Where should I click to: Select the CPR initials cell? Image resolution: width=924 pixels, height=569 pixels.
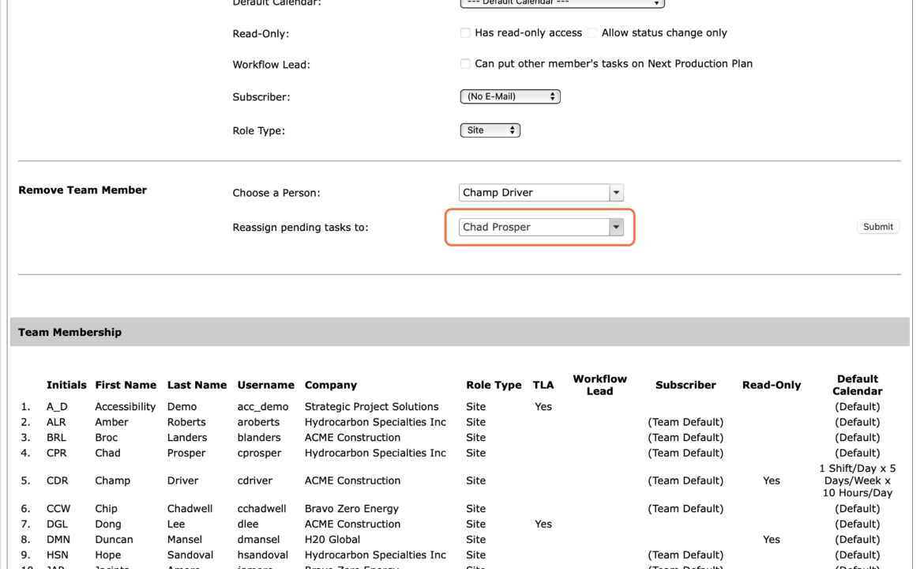click(x=57, y=453)
